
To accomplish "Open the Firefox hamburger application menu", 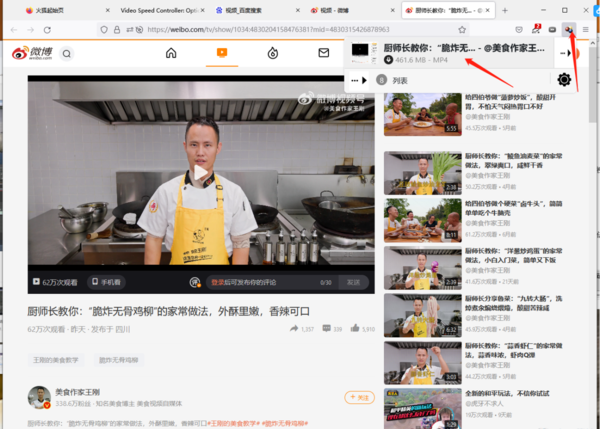I will point(585,29).
